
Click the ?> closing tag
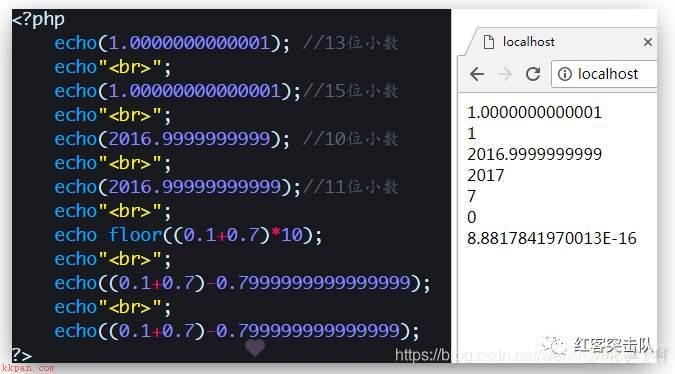pos(22,355)
